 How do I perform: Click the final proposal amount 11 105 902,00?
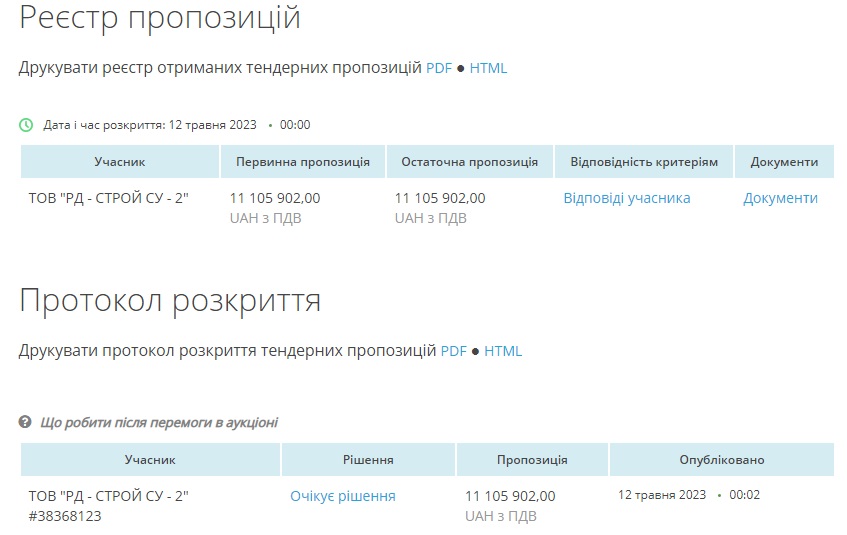[440, 198]
